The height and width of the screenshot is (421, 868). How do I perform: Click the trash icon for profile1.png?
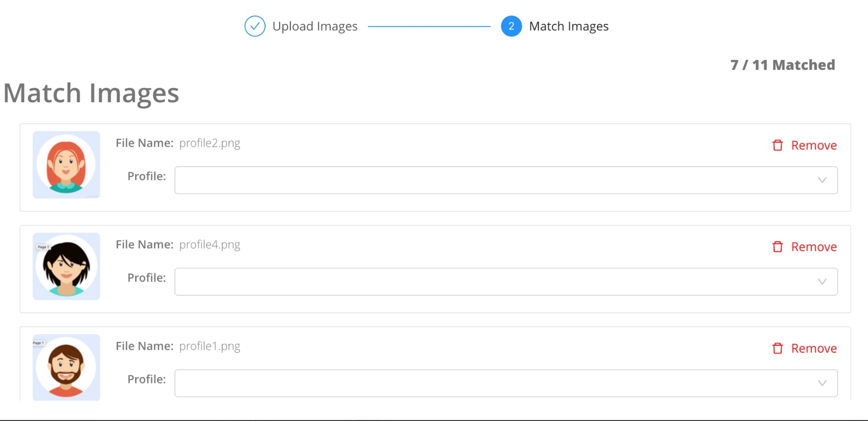pos(777,348)
